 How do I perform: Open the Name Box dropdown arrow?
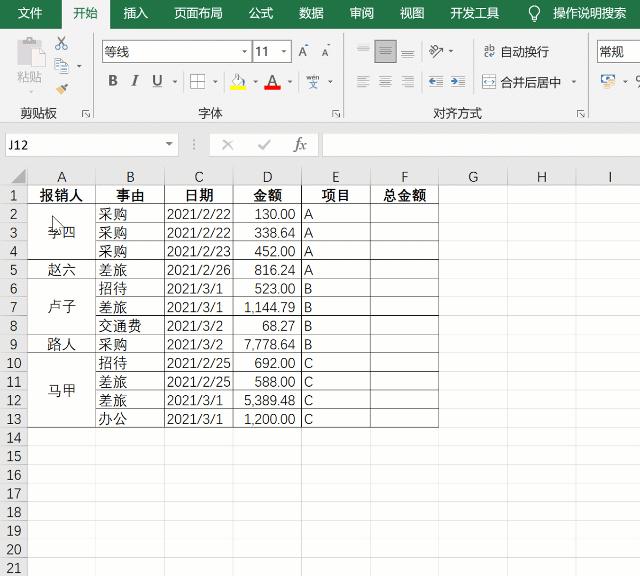pos(169,144)
